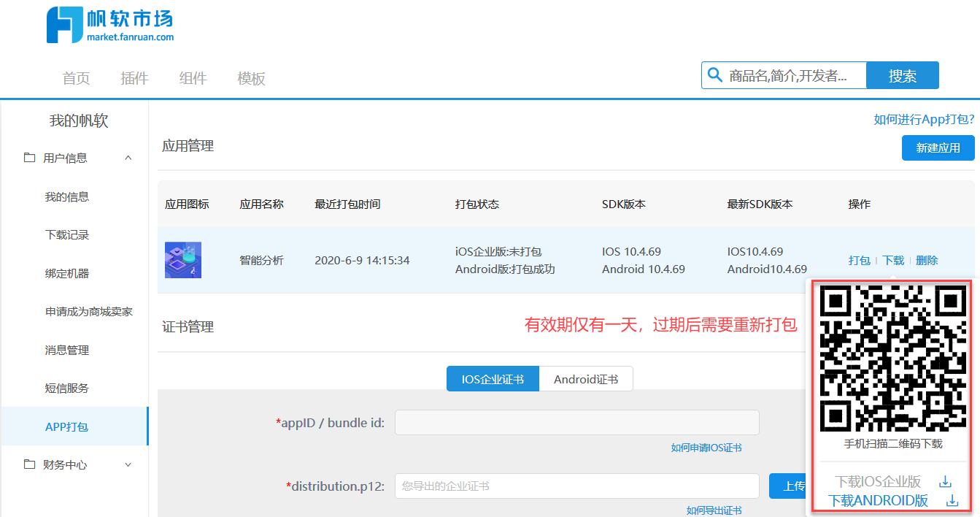The height and width of the screenshot is (517, 980).
Task: Select APP打包 in sidebar
Action: coord(74,426)
